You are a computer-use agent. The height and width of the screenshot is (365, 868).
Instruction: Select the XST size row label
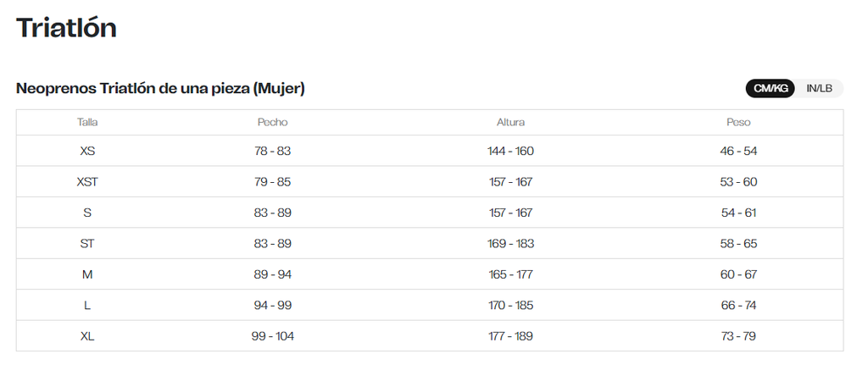click(x=87, y=181)
